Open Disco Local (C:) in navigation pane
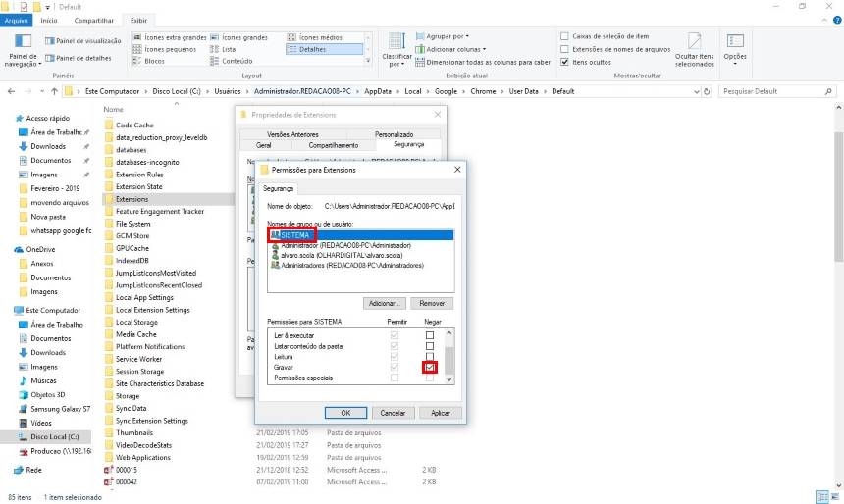The image size is (844, 504). pyautogui.click(x=48, y=436)
